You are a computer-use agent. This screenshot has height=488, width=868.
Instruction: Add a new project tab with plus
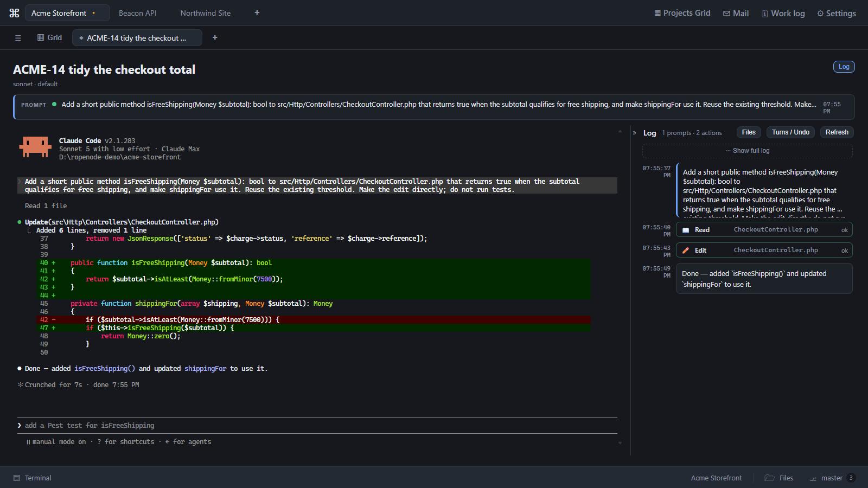point(257,13)
